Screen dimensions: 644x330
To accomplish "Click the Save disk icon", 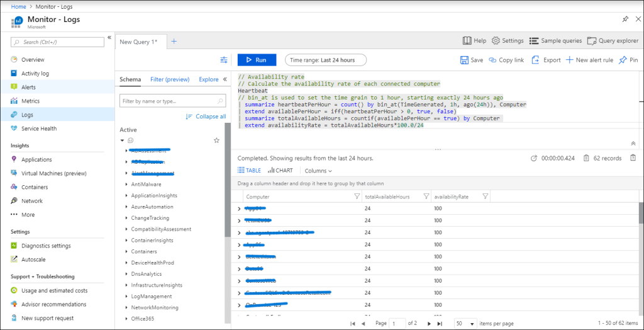I will [464, 60].
